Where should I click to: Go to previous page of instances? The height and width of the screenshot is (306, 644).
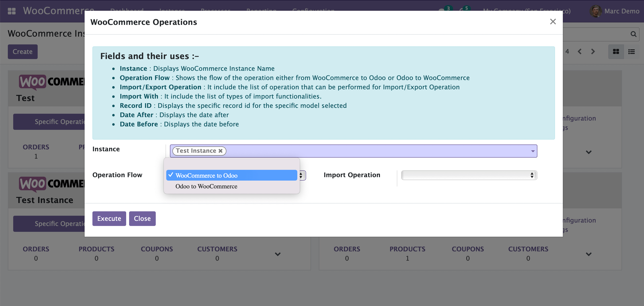(x=580, y=52)
